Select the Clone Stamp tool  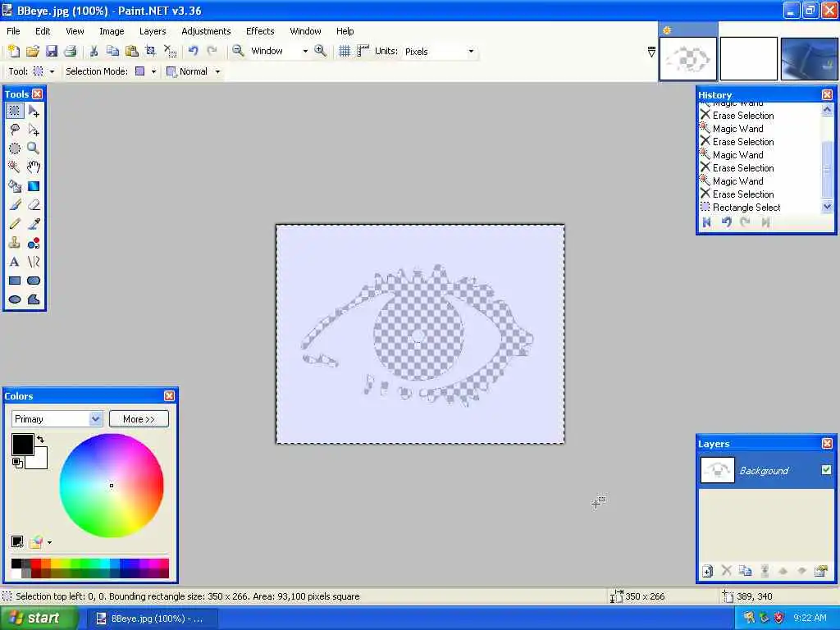(x=15, y=243)
